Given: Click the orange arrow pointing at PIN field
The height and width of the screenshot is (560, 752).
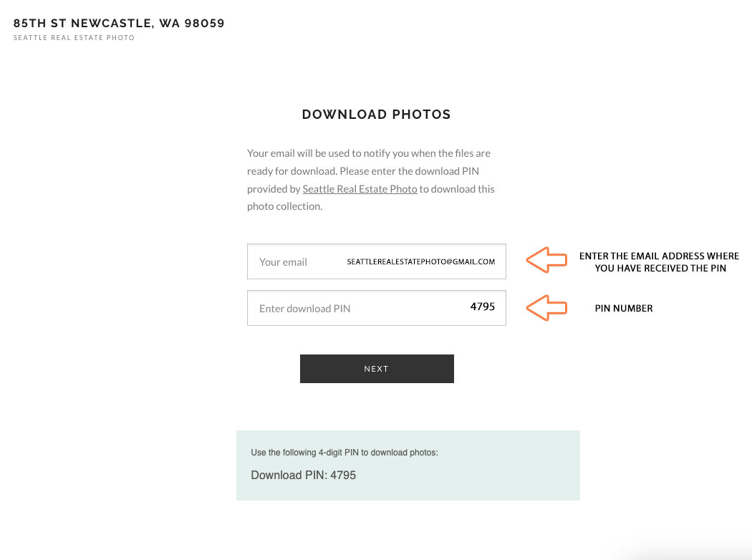Looking at the screenshot, I should coord(546,308).
